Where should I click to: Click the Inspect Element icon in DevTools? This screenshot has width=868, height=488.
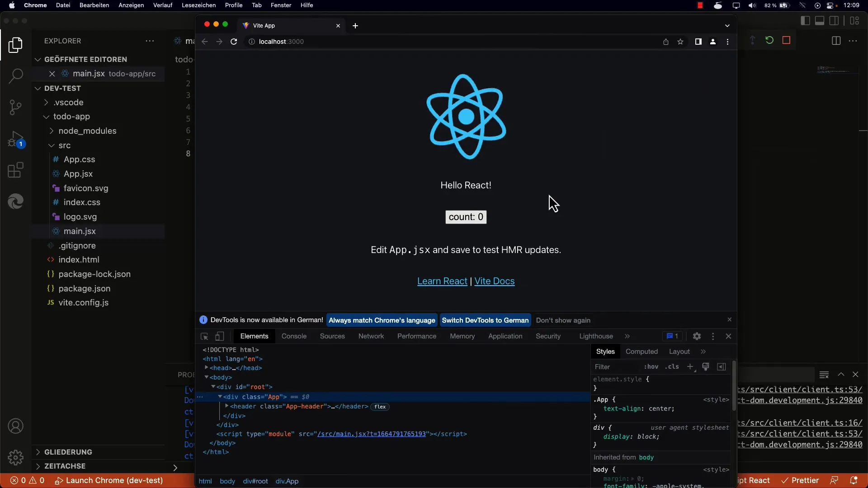(204, 336)
